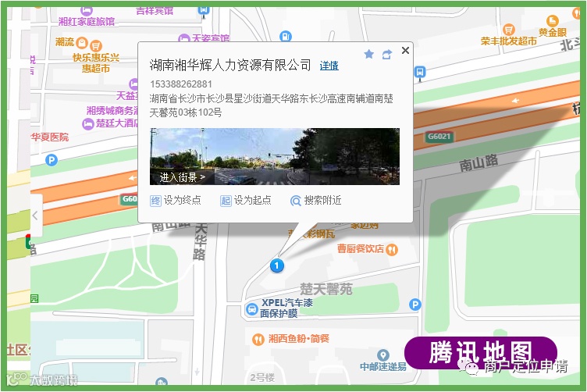Select the parking icon right of 楚天馨苑
The height and width of the screenshot is (392, 587).
click(414, 305)
